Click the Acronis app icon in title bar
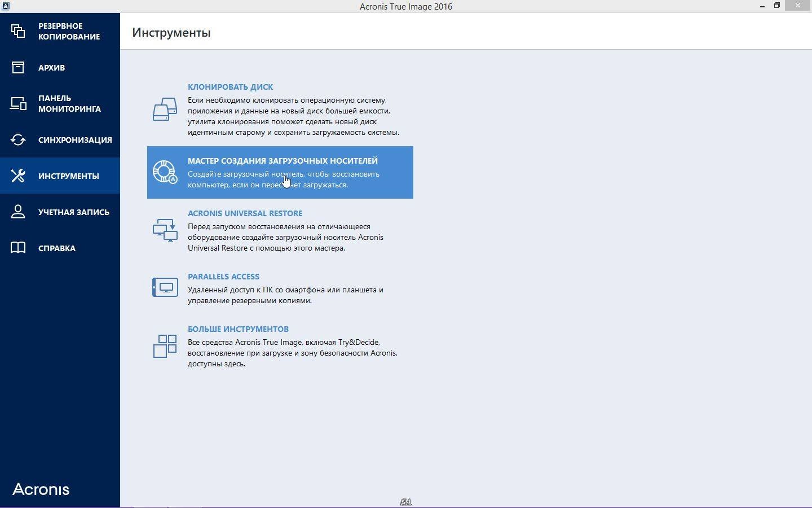 tap(5, 6)
